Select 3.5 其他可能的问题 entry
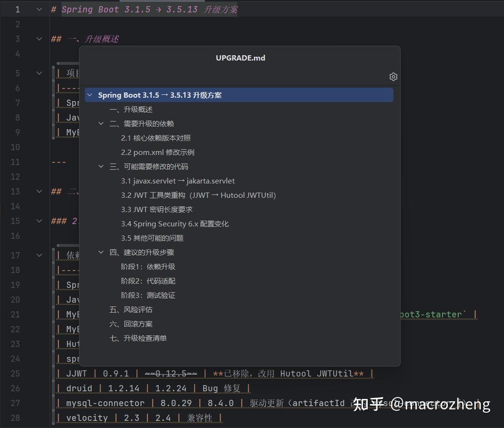The image size is (504, 428). tap(152, 238)
